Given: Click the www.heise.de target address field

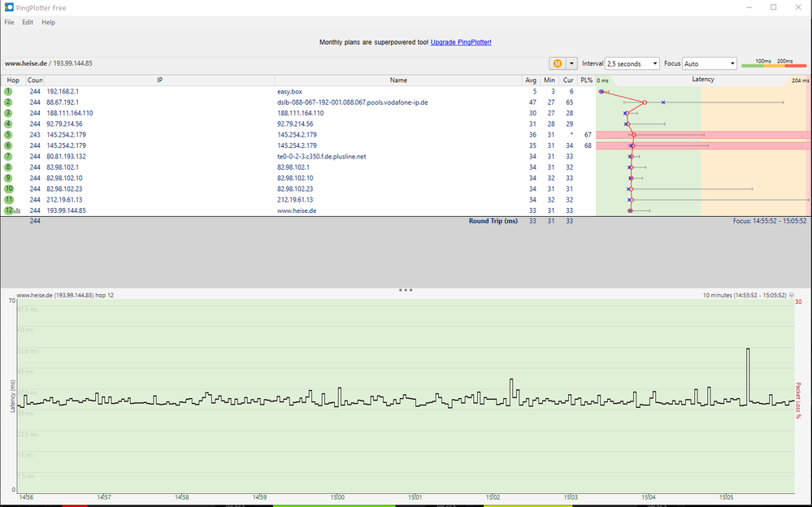Looking at the screenshot, I should point(275,63).
